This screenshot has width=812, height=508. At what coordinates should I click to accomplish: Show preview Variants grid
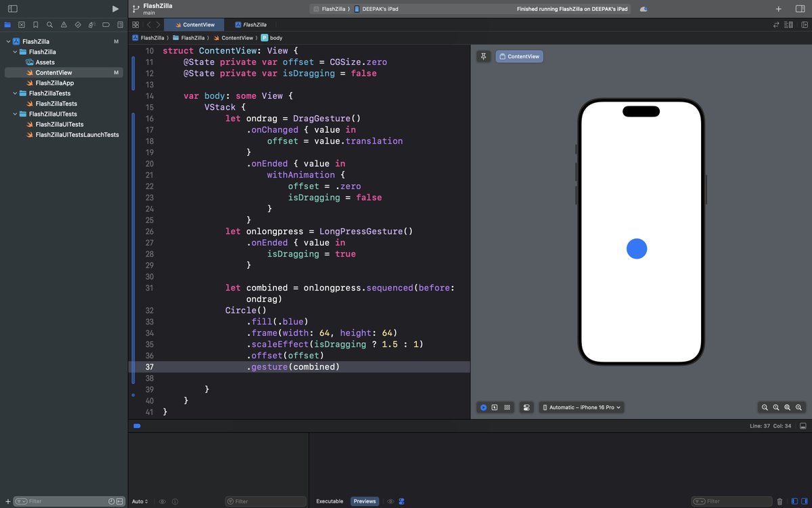507,407
